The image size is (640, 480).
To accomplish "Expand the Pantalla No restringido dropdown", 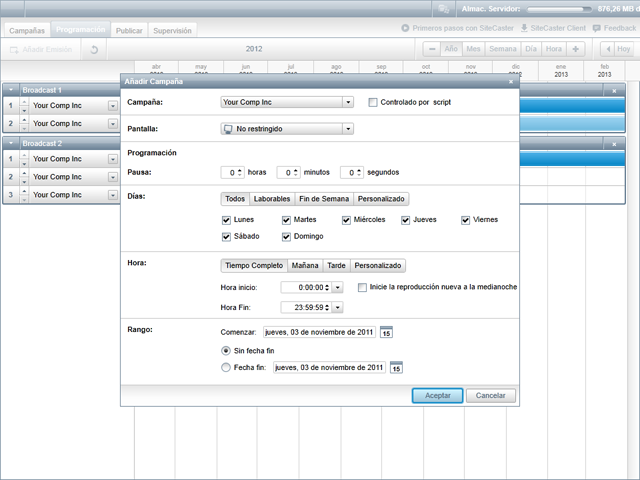I will click(347, 129).
